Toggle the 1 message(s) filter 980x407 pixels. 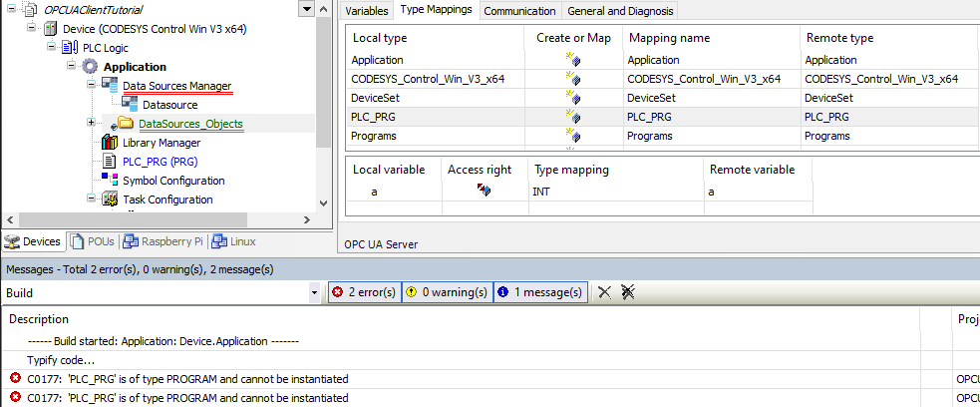click(539, 292)
